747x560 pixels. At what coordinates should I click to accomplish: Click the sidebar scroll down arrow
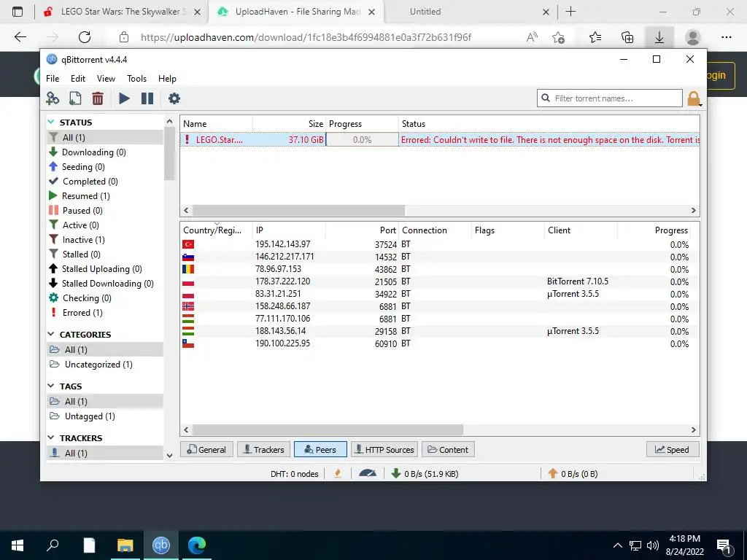point(169,455)
